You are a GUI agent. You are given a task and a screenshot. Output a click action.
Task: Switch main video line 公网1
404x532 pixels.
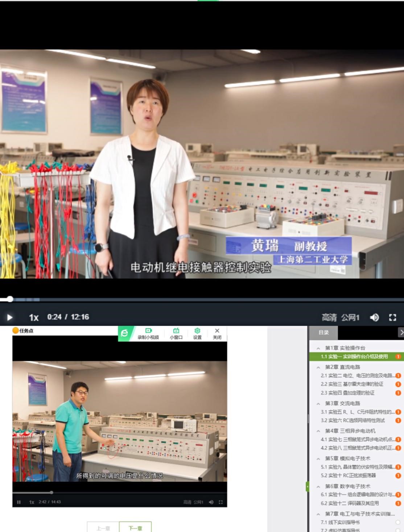(x=350, y=317)
